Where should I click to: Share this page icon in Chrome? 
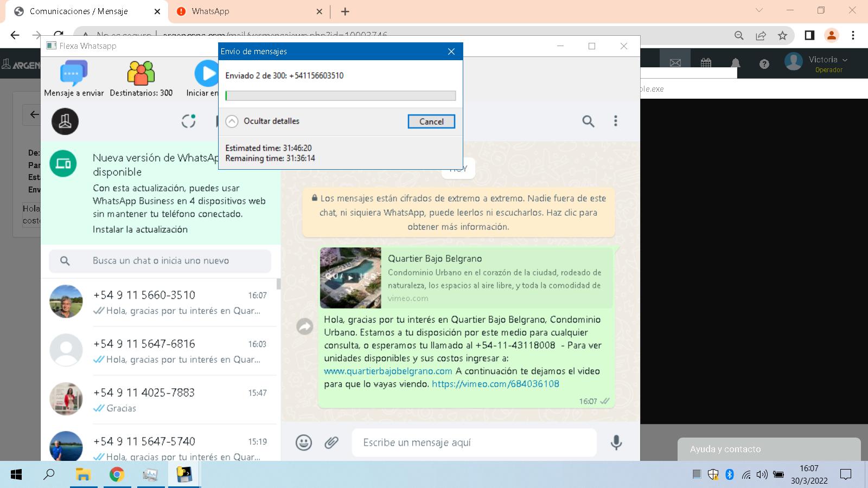pos(761,35)
